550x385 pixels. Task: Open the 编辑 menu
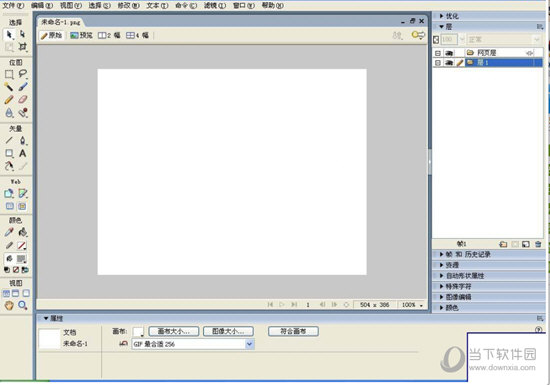(42, 6)
